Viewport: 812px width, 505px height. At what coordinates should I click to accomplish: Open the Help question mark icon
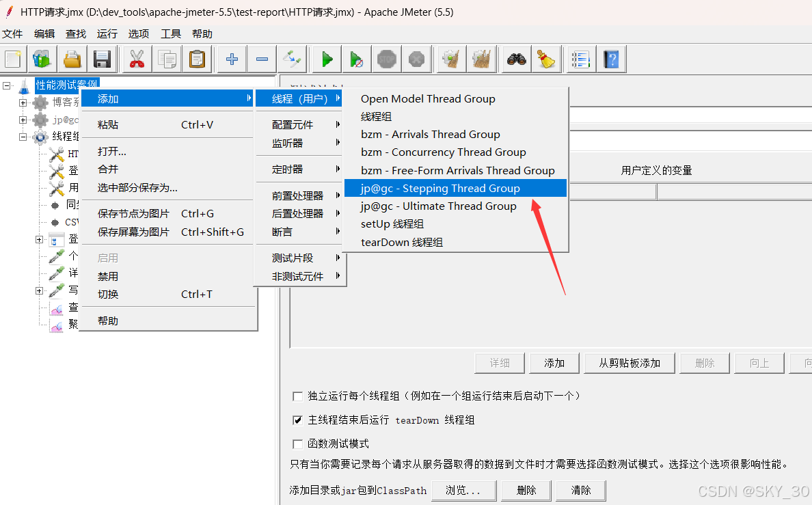point(611,59)
